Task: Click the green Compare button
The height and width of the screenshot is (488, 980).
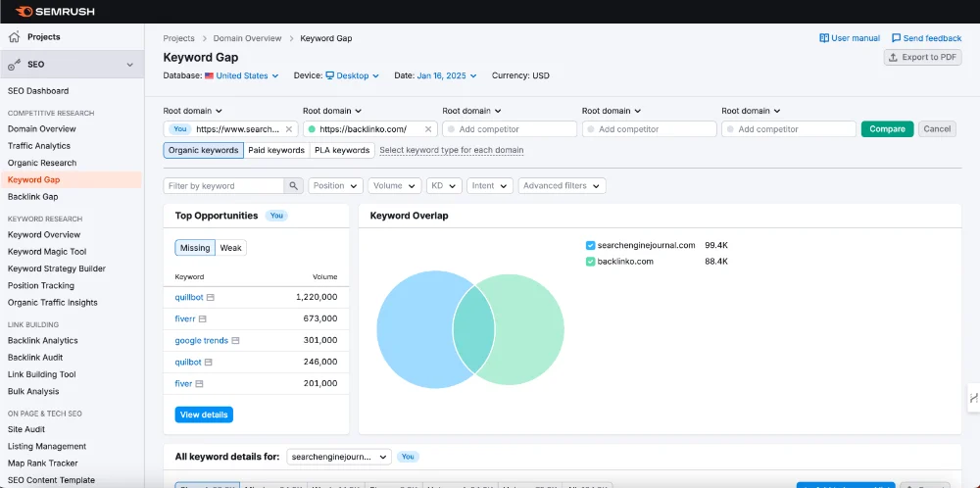Action: click(887, 129)
